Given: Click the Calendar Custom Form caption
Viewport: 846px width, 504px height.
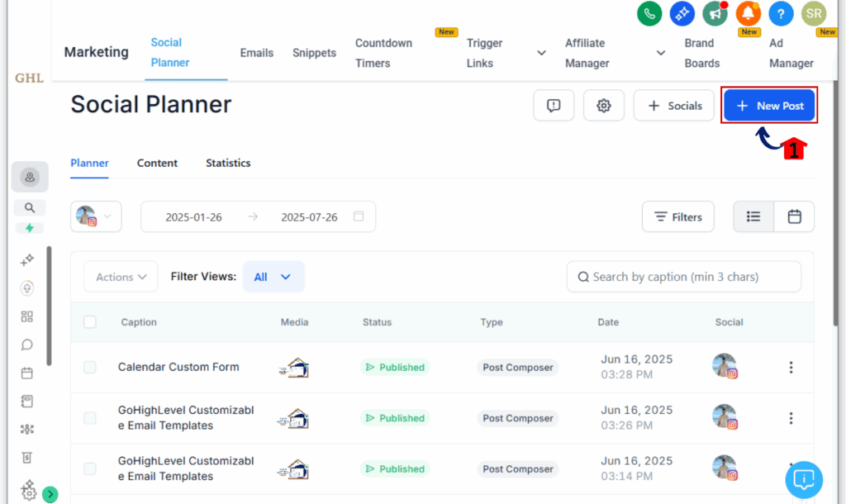Looking at the screenshot, I should click(178, 367).
